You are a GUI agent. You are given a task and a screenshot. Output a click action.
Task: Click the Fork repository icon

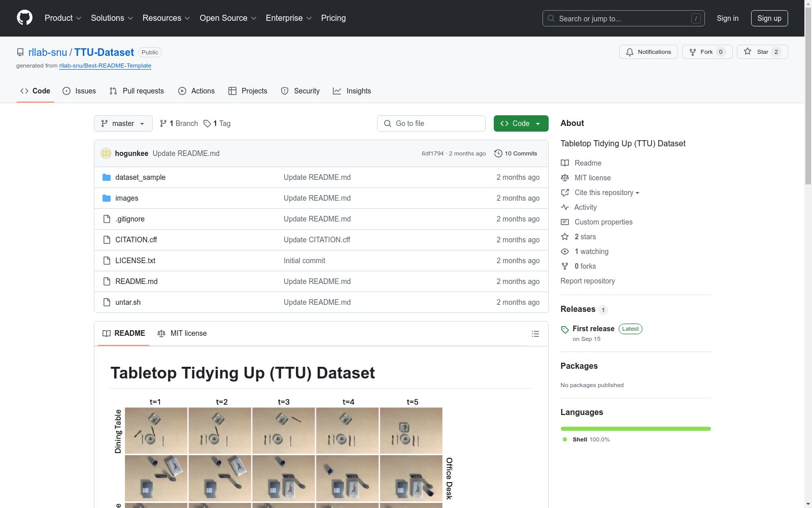693,52
